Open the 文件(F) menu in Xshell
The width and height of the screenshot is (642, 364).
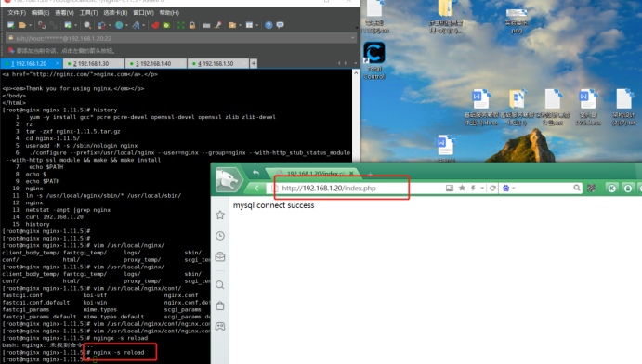click(x=17, y=13)
